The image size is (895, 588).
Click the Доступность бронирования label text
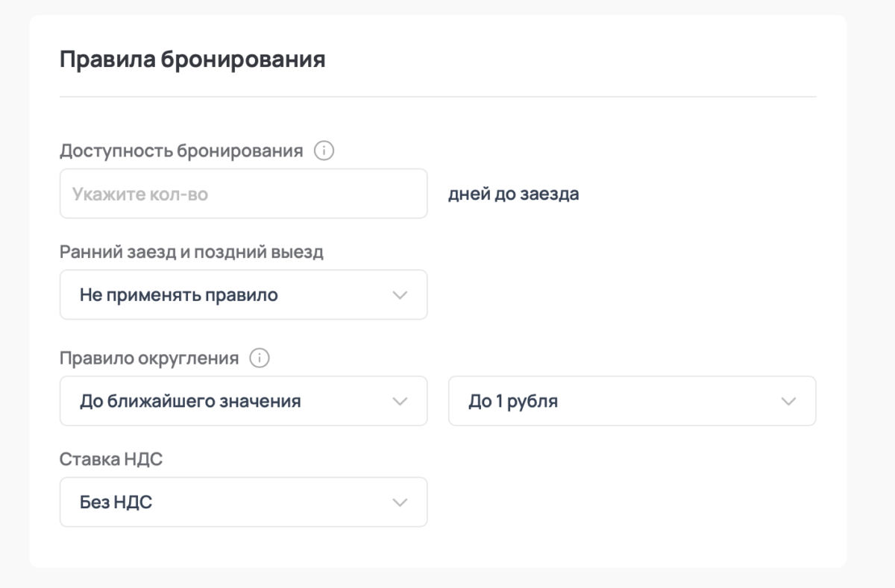pos(182,151)
